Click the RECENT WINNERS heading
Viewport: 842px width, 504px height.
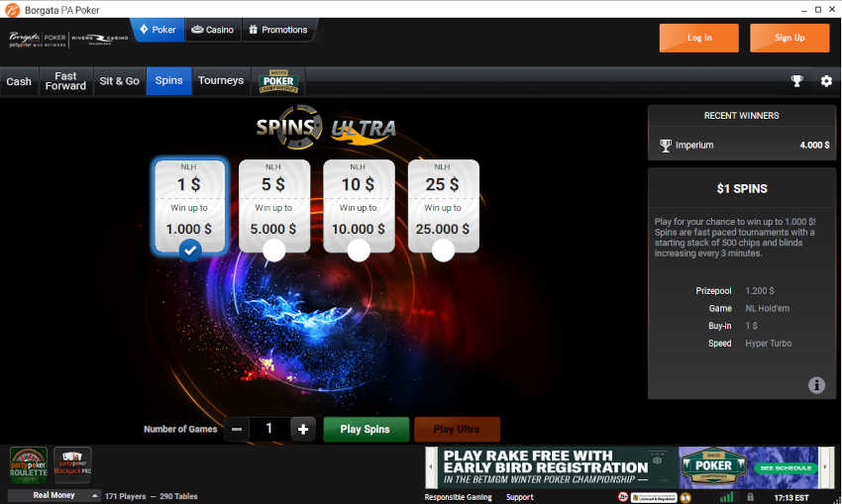click(742, 116)
